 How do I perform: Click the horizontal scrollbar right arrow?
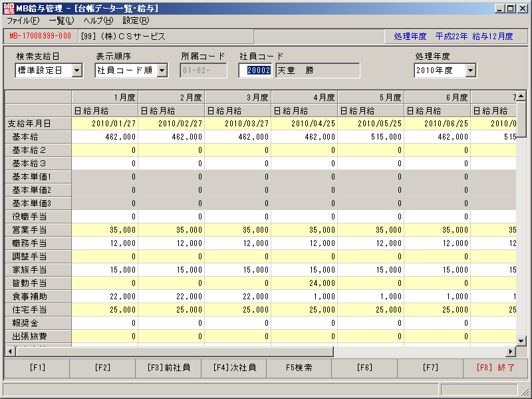(x=510, y=352)
